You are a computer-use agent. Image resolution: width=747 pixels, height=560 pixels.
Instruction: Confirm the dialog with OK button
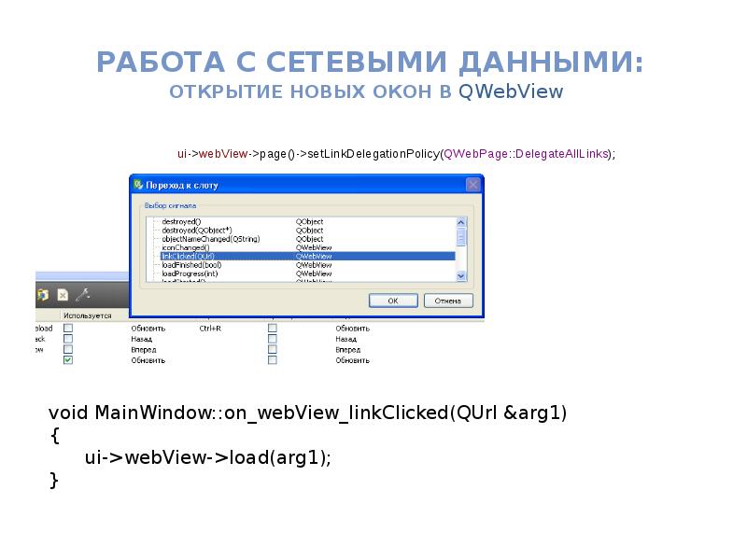coord(393,301)
